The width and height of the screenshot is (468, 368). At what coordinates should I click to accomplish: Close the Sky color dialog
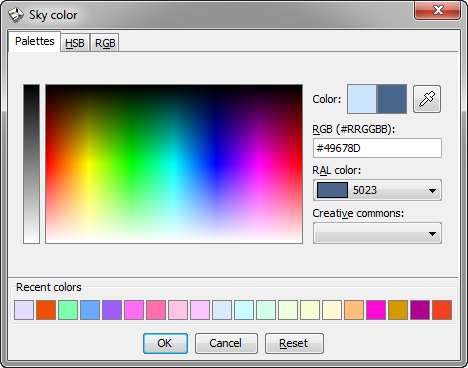pos(437,10)
